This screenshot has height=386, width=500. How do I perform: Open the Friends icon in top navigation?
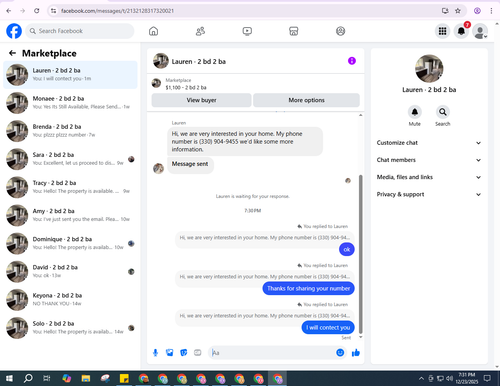point(200,31)
